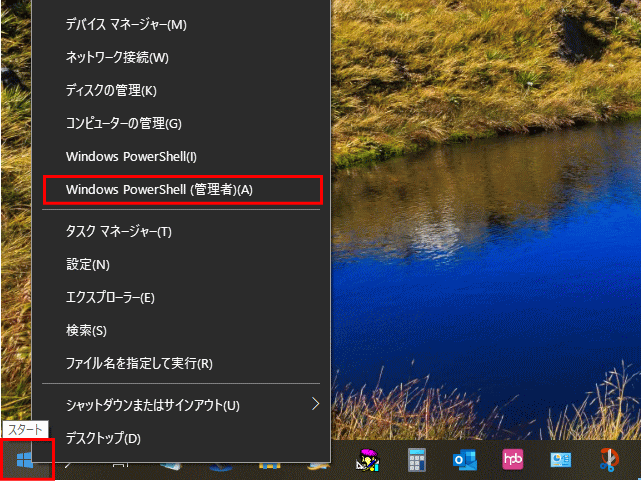The width and height of the screenshot is (641, 481).
Task: Select 検索(S) menu item
Action: (181, 330)
